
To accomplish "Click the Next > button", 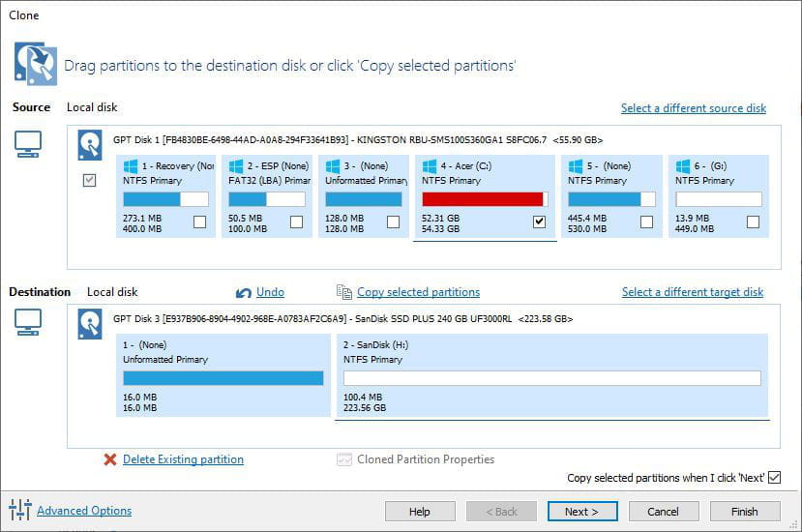I will click(582, 511).
